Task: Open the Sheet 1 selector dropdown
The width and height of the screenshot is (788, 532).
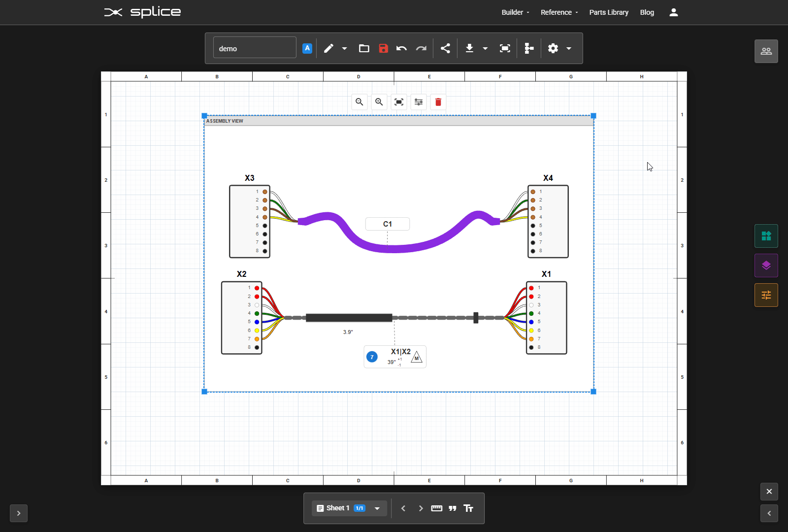Action: tap(376, 508)
